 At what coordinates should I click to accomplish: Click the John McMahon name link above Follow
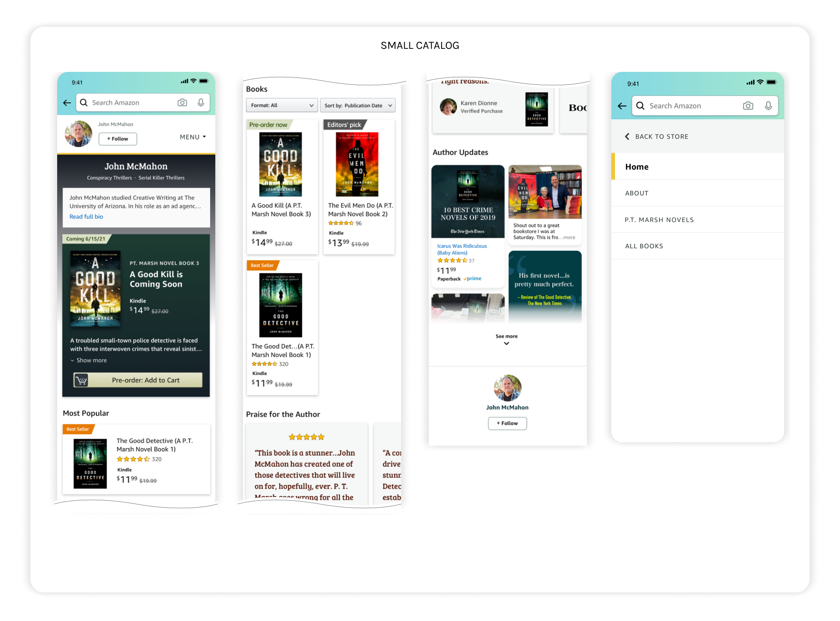507,407
